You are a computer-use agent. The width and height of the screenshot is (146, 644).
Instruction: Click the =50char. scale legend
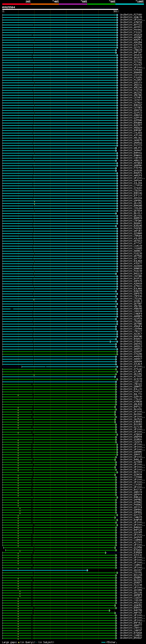109,642
